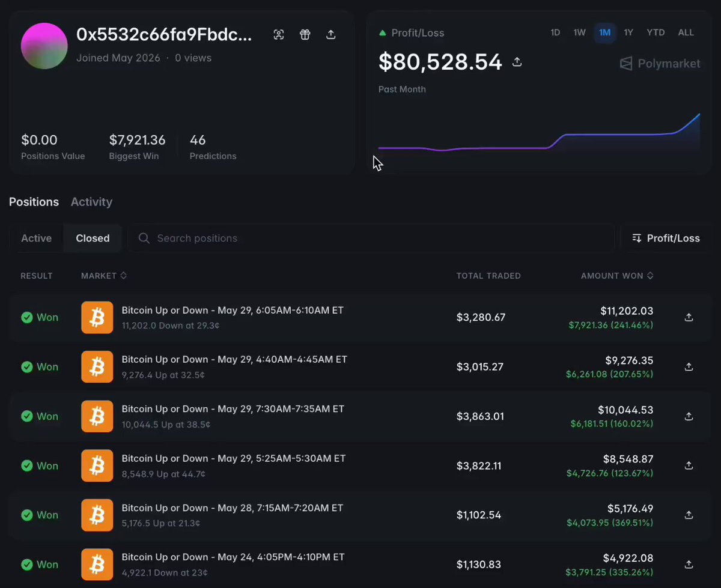Click the $1,130.83 total traded cell
The image size is (721, 588).
(x=478, y=565)
